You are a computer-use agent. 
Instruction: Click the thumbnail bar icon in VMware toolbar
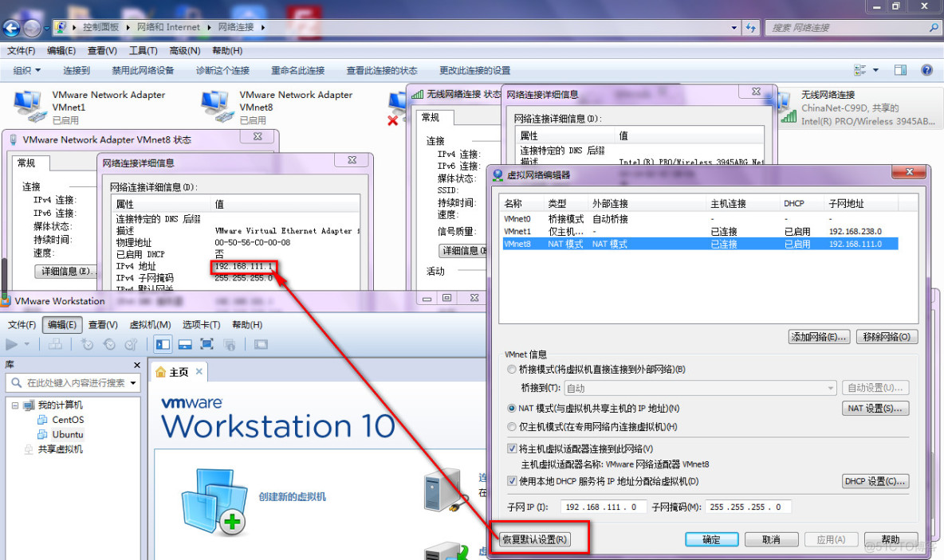[185, 345]
